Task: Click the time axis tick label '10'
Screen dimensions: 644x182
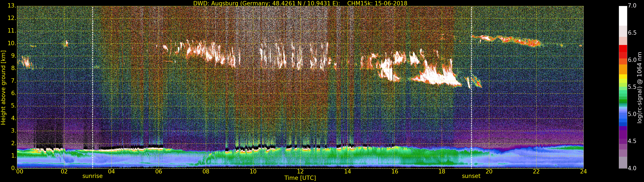Action: pos(253,172)
